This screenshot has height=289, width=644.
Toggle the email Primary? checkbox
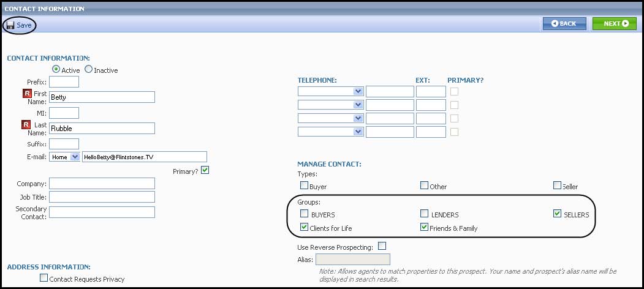205,170
